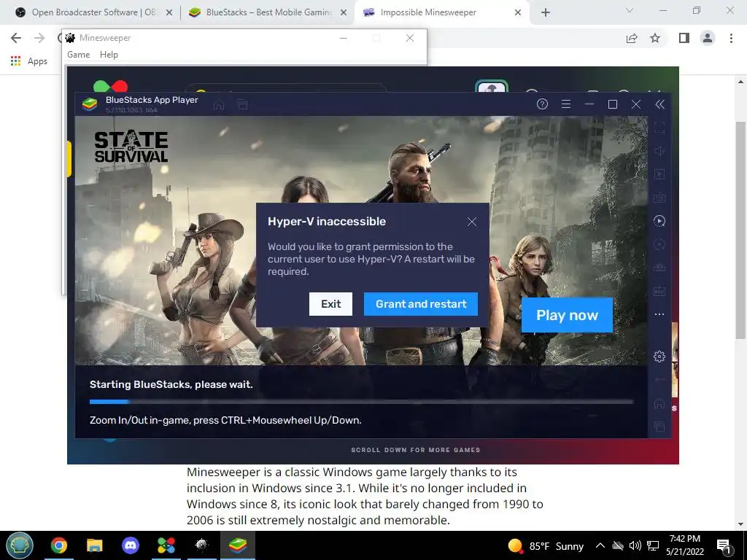Open Chrome profile avatar

coord(708,38)
